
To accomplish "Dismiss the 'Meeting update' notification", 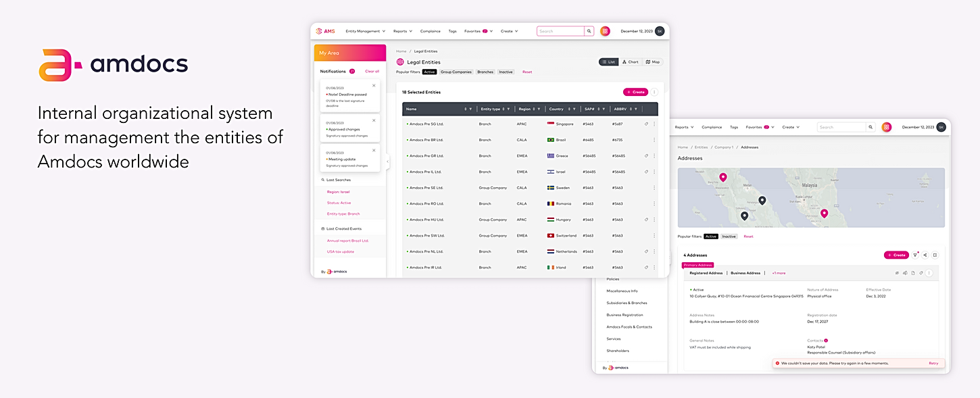I will (374, 151).
